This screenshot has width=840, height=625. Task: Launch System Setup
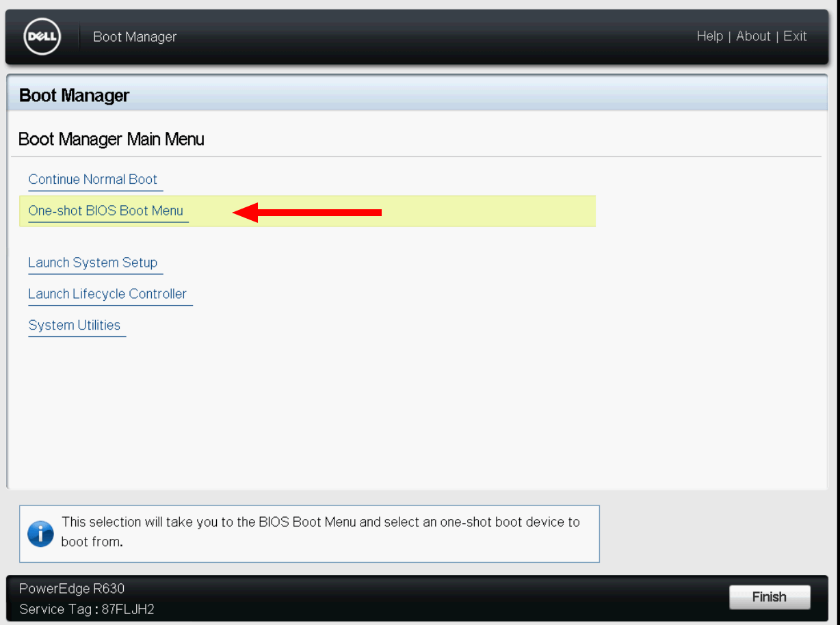93,263
